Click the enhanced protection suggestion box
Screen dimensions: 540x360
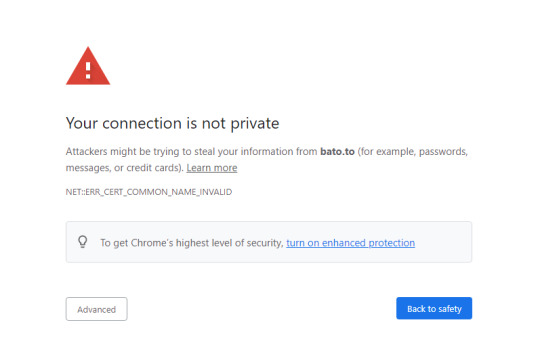(x=269, y=242)
